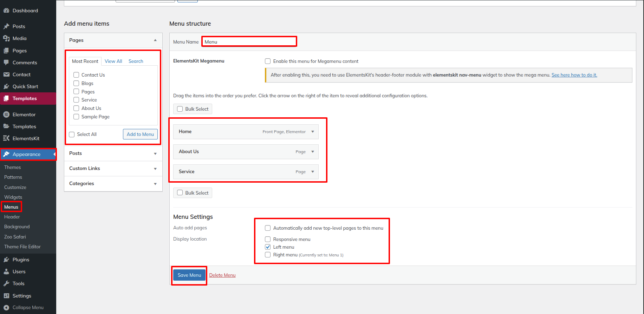Open the Customize submenu item

point(15,187)
